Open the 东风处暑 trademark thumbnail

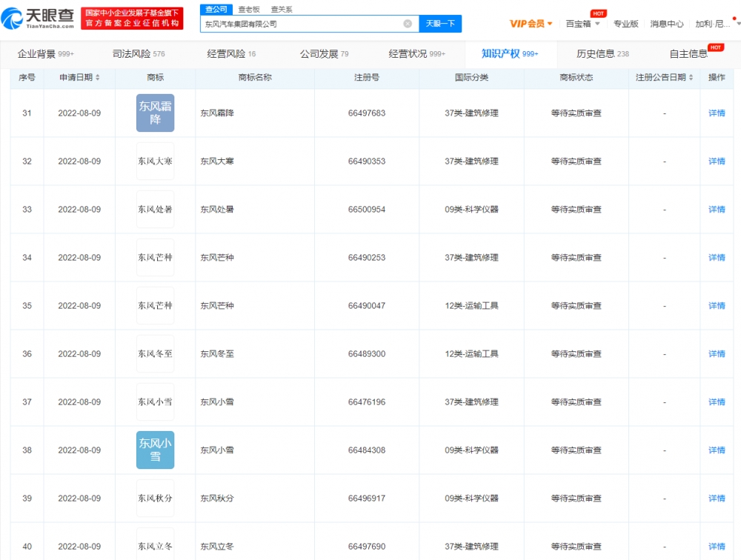[x=155, y=210]
